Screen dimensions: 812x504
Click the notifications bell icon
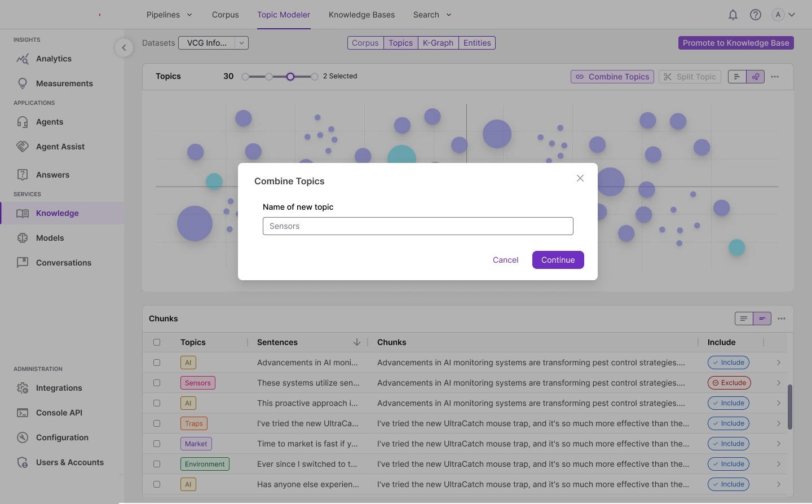(x=732, y=15)
